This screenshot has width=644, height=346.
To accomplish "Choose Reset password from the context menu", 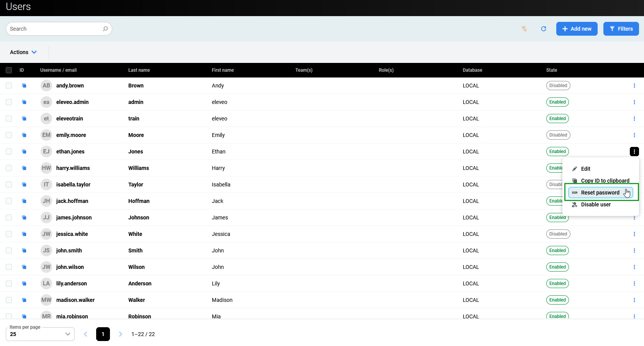I will (600, 193).
